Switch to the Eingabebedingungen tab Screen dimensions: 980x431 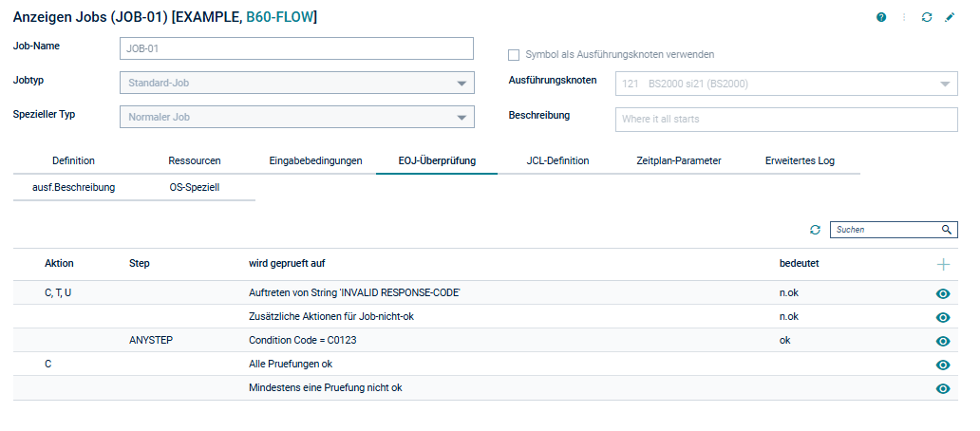click(315, 160)
